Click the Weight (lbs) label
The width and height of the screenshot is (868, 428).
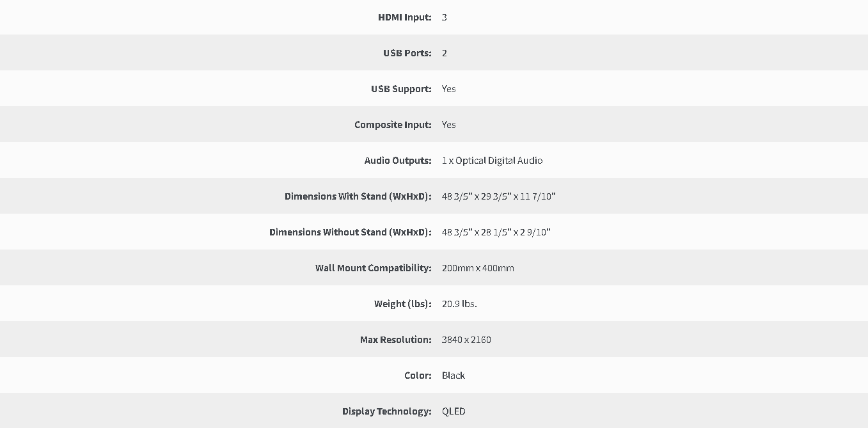click(403, 304)
